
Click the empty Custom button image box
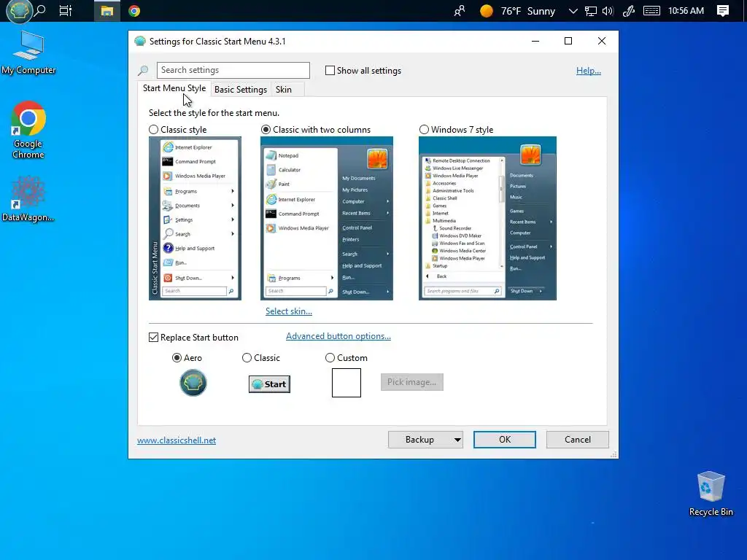(x=347, y=382)
